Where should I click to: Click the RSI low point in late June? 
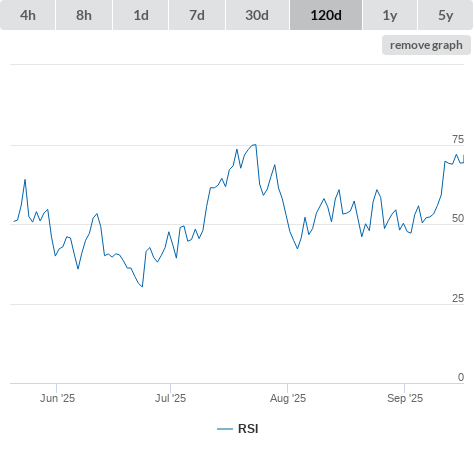coord(142,286)
